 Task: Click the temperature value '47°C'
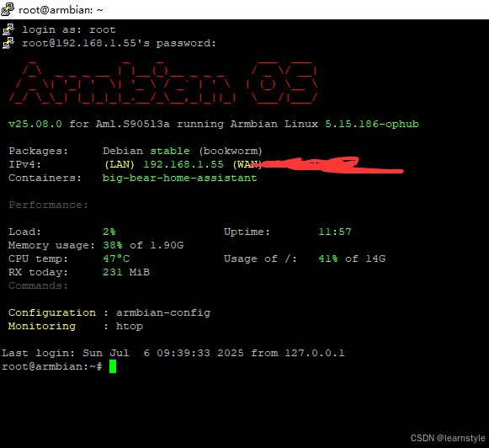(x=116, y=259)
